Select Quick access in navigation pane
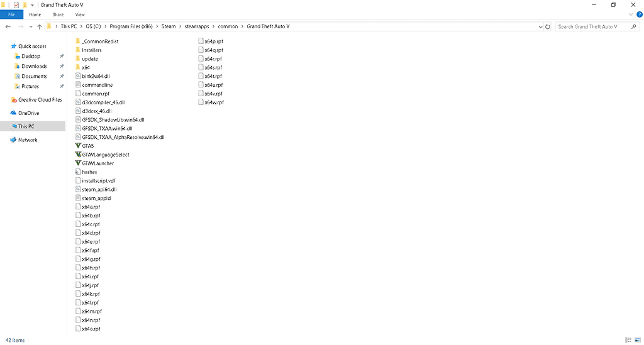 pos(32,46)
